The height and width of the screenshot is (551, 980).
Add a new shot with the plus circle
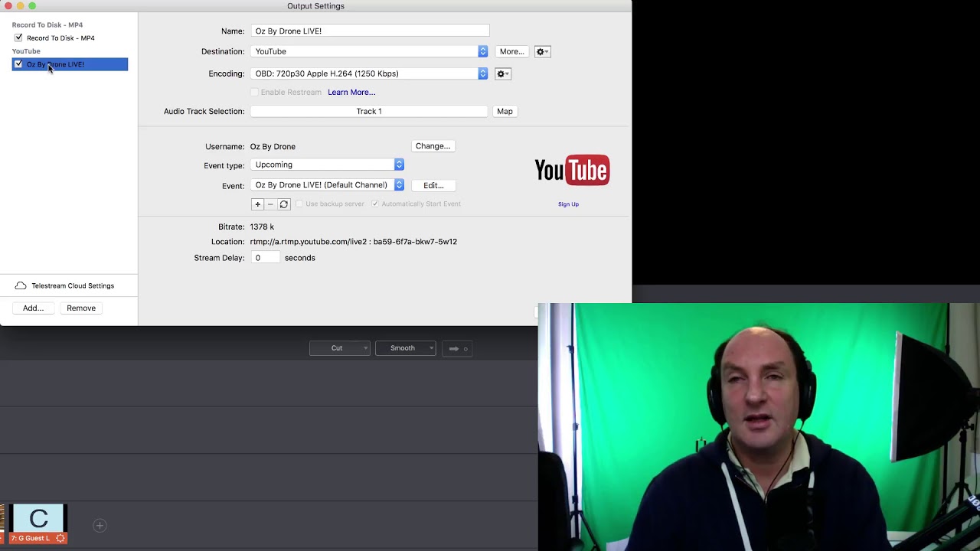(100, 525)
